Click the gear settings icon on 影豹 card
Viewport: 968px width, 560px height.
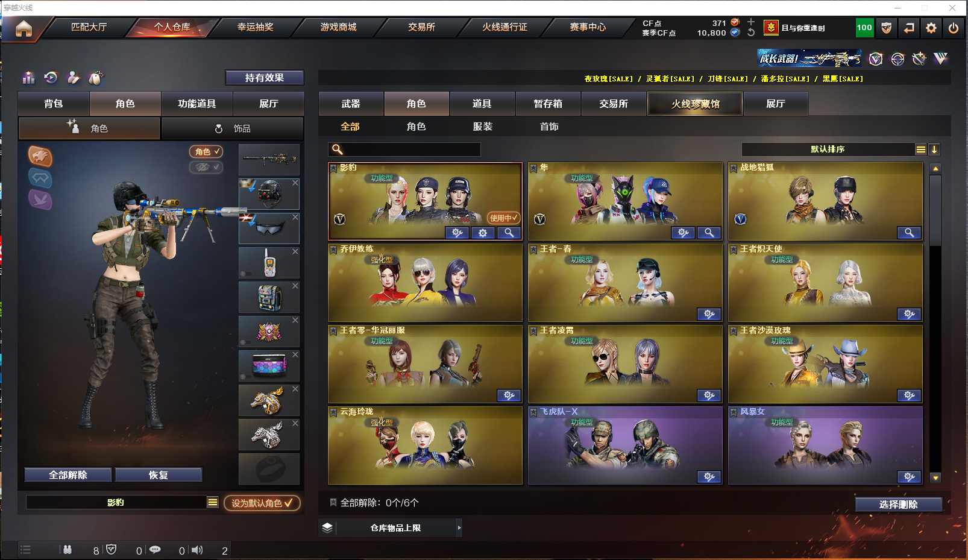pos(483,233)
